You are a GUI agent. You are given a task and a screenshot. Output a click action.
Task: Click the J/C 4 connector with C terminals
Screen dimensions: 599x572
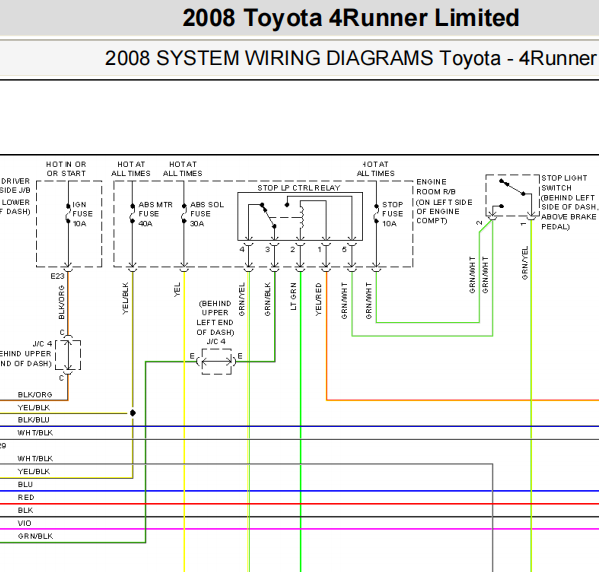point(68,355)
